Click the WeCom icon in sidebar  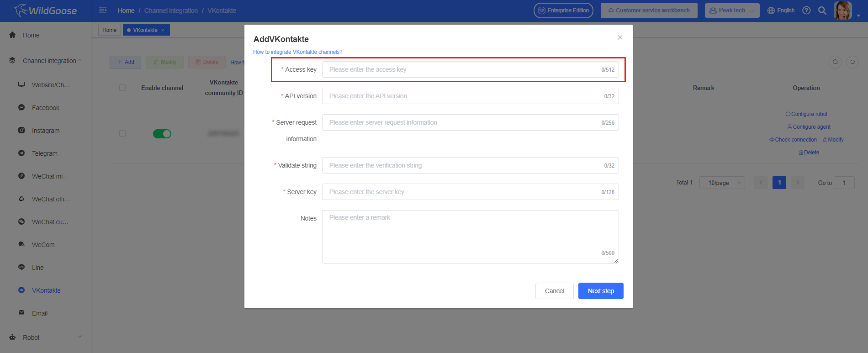(21, 244)
